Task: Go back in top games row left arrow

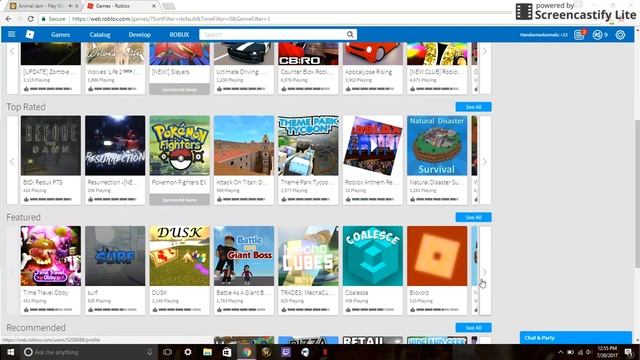Action: 12,51
